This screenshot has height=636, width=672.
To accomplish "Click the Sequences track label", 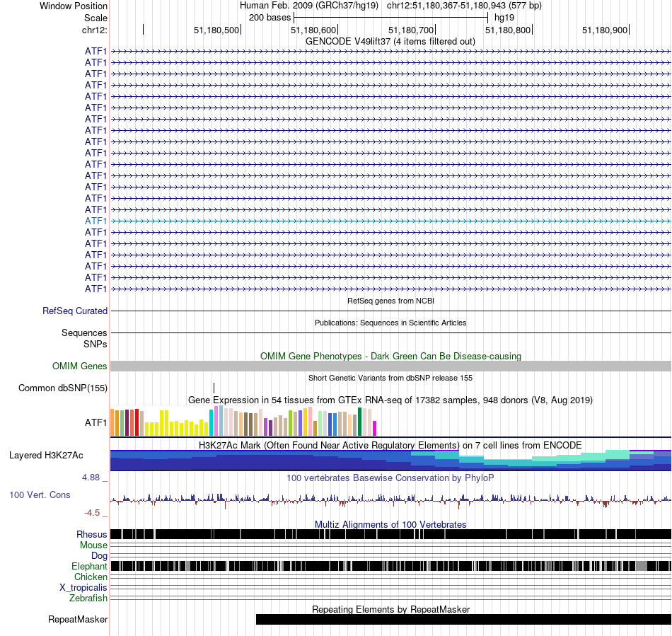I will click(x=84, y=333).
